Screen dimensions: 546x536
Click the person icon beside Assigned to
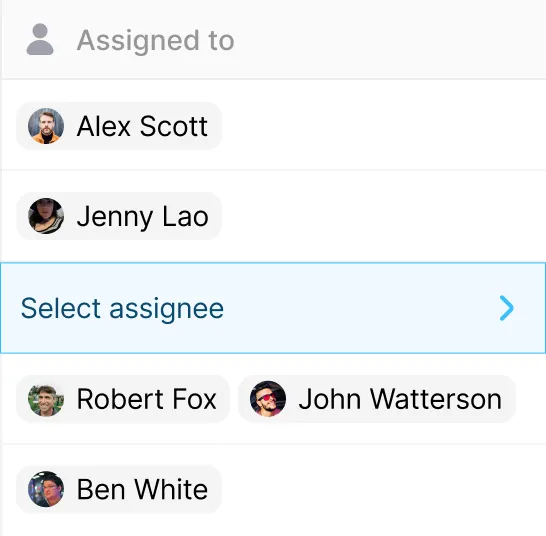click(x=40, y=39)
